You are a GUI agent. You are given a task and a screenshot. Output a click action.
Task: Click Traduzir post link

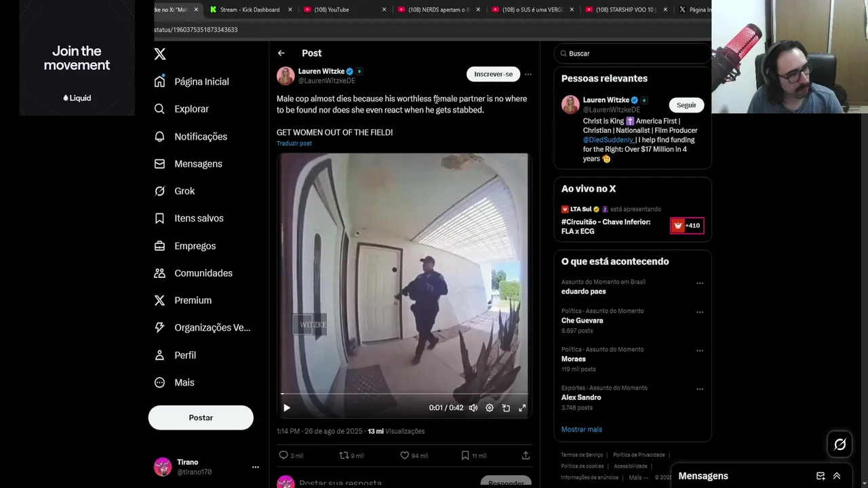(294, 144)
